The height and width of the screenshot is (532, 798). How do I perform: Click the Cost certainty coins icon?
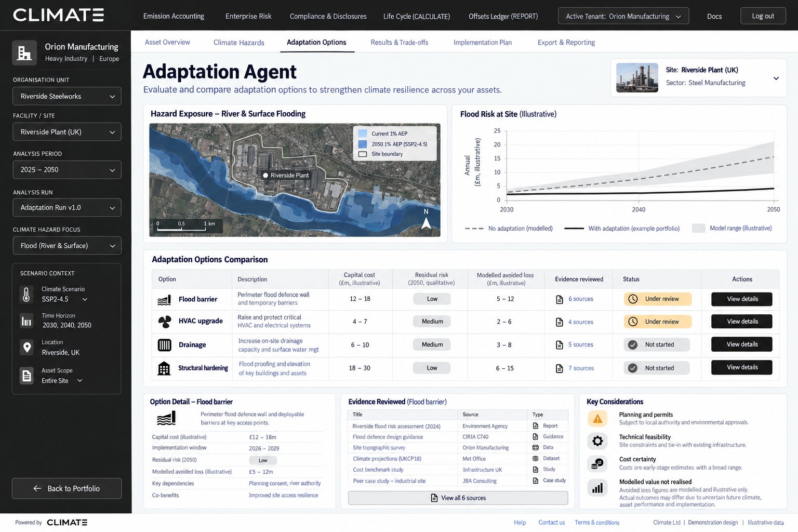point(597,463)
